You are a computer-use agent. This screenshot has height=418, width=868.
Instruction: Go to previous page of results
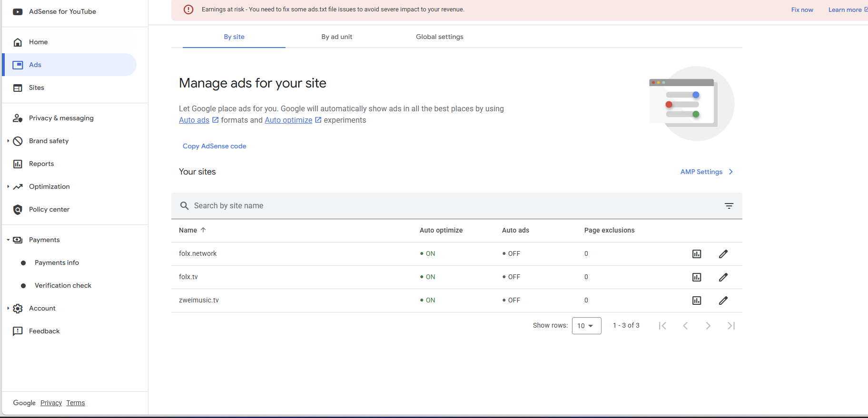click(685, 326)
